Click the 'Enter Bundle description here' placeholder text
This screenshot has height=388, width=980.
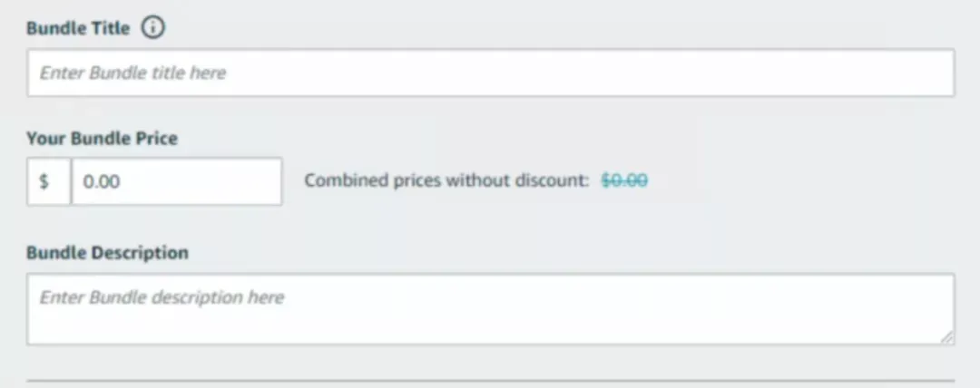click(162, 296)
